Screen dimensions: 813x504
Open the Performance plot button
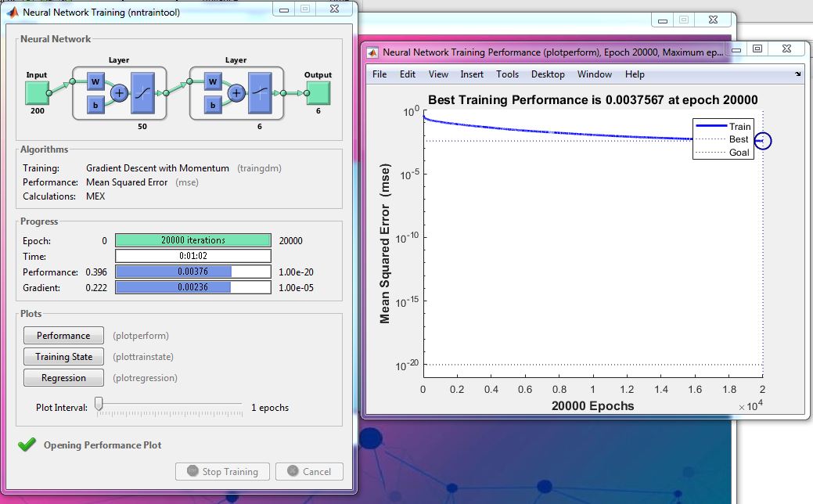coord(64,336)
